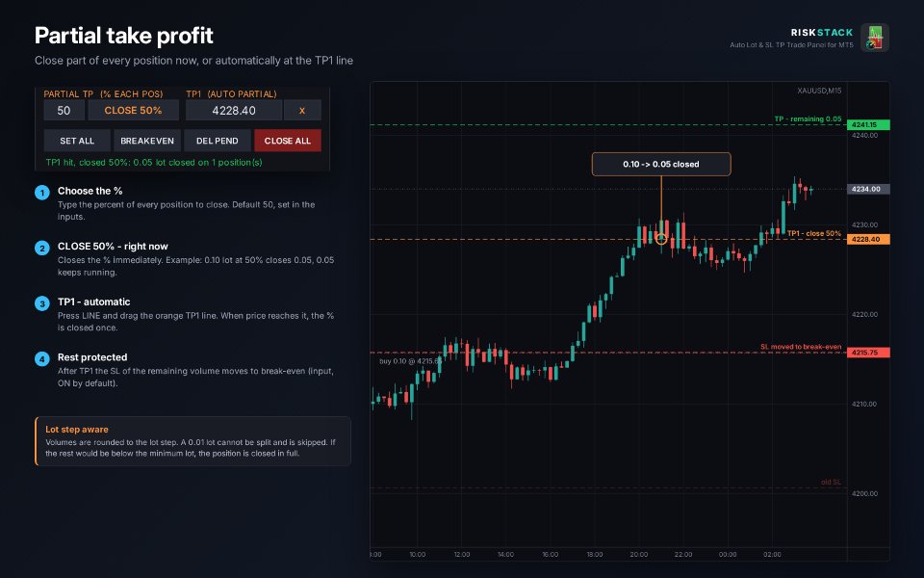Click the CLOSE 50% button
The width and height of the screenshot is (924, 578).
pyautogui.click(x=133, y=110)
